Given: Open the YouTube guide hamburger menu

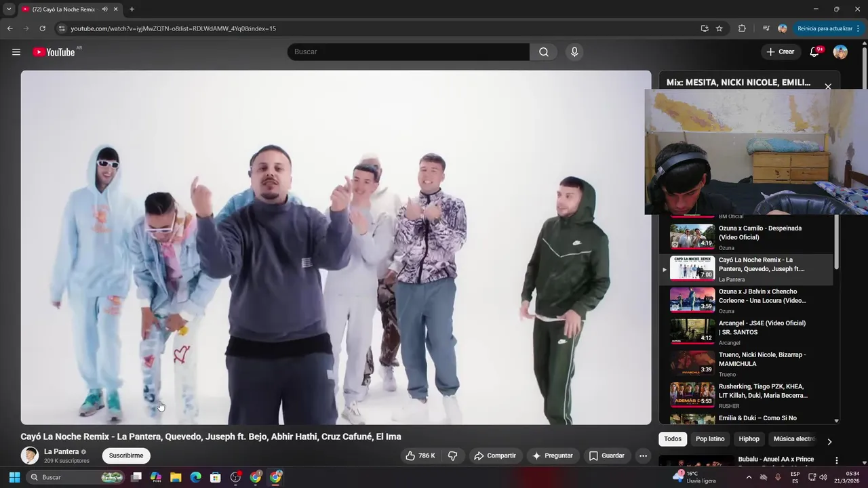Looking at the screenshot, I should tap(16, 52).
